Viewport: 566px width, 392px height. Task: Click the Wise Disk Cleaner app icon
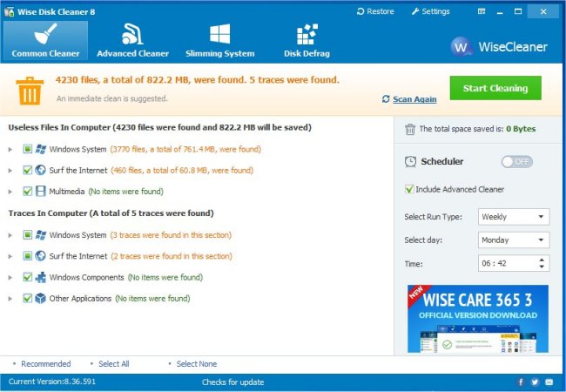click(9, 11)
